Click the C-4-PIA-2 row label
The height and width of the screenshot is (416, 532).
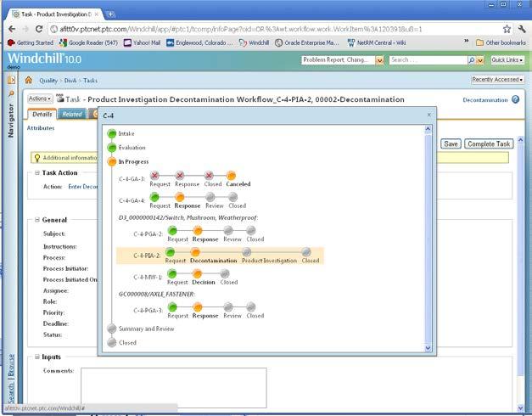pyautogui.click(x=147, y=256)
